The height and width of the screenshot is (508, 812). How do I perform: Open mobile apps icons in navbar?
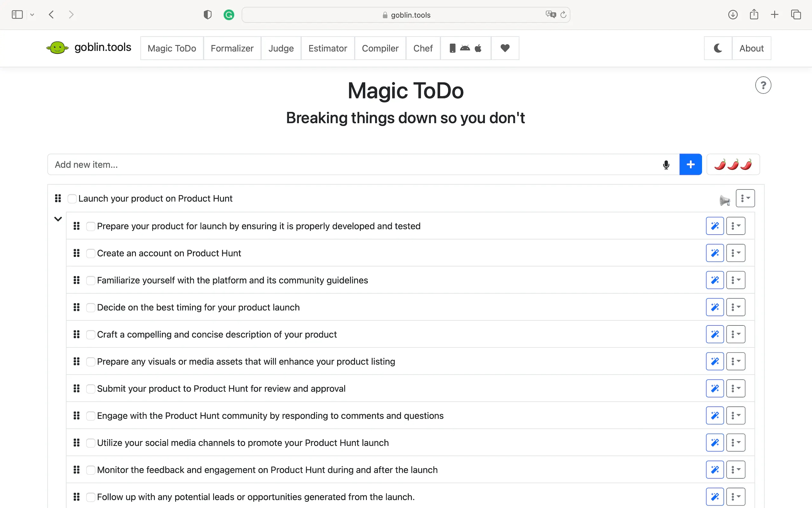(x=465, y=48)
